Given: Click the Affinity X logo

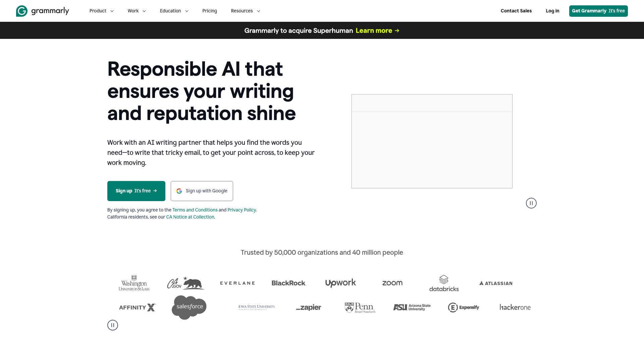Looking at the screenshot, I should point(138,307).
